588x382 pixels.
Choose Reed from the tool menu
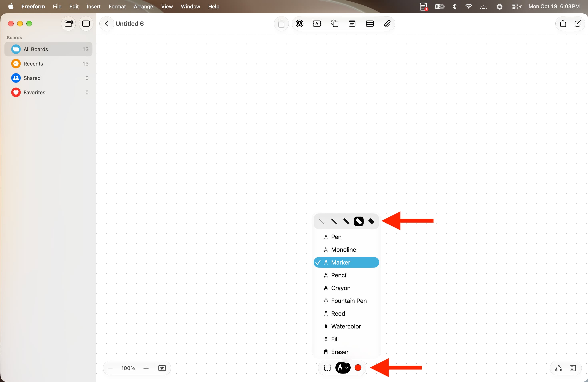(x=346, y=314)
